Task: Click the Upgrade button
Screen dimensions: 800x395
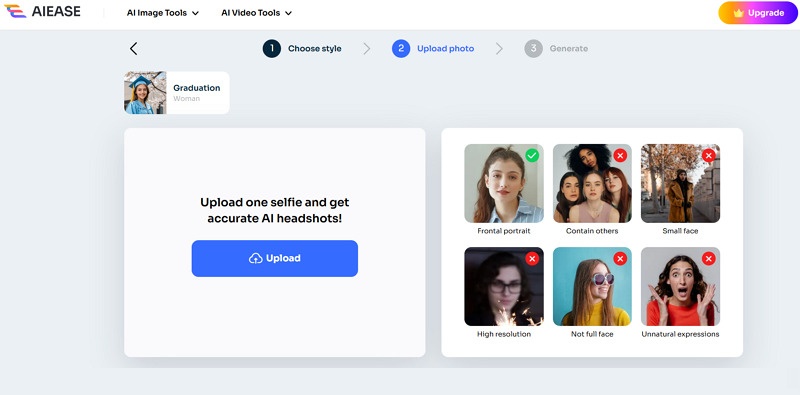Action: point(758,13)
